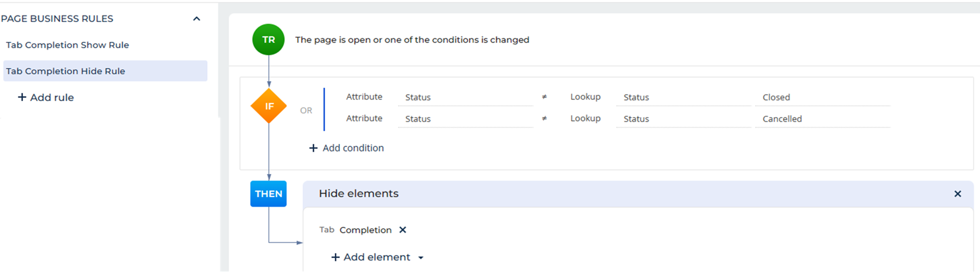Click the Add element button
The height and width of the screenshot is (272, 980).
point(371,257)
